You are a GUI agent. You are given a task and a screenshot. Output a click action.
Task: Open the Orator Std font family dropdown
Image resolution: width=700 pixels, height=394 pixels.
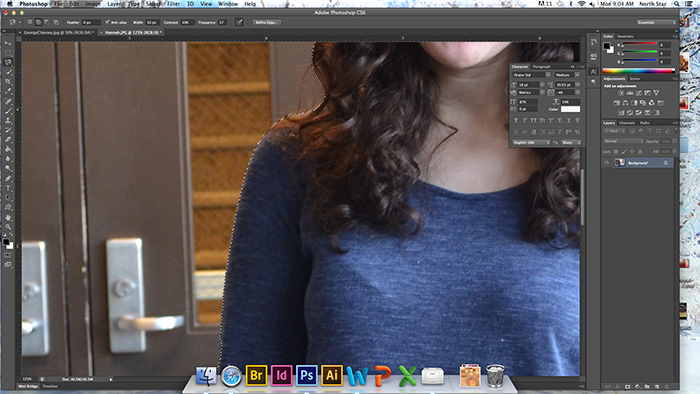548,75
